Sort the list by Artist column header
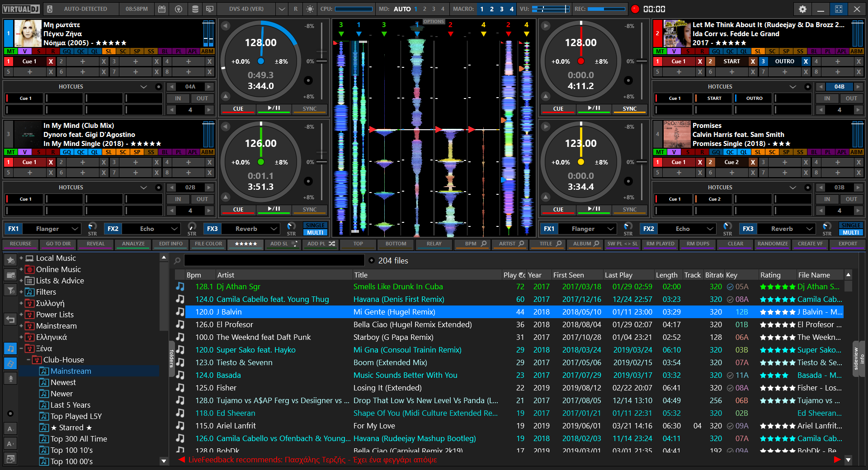The image size is (868, 470). pos(283,275)
